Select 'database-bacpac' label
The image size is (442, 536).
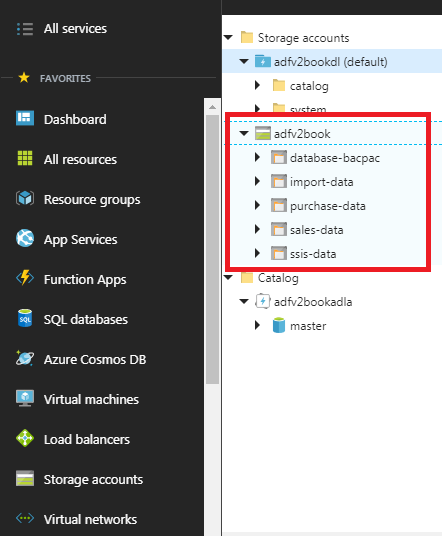coord(335,158)
